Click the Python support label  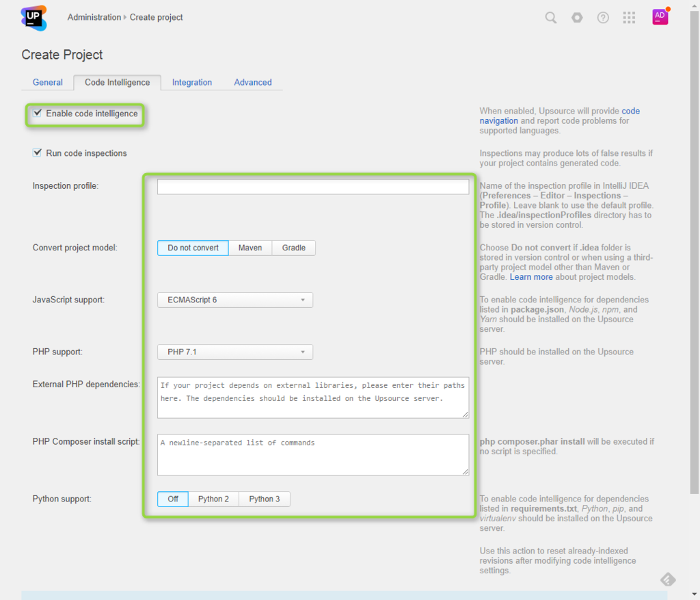(62, 499)
